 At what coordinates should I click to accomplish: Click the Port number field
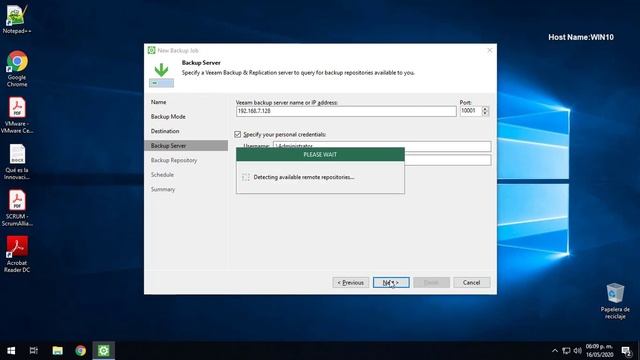(x=471, y=111)
